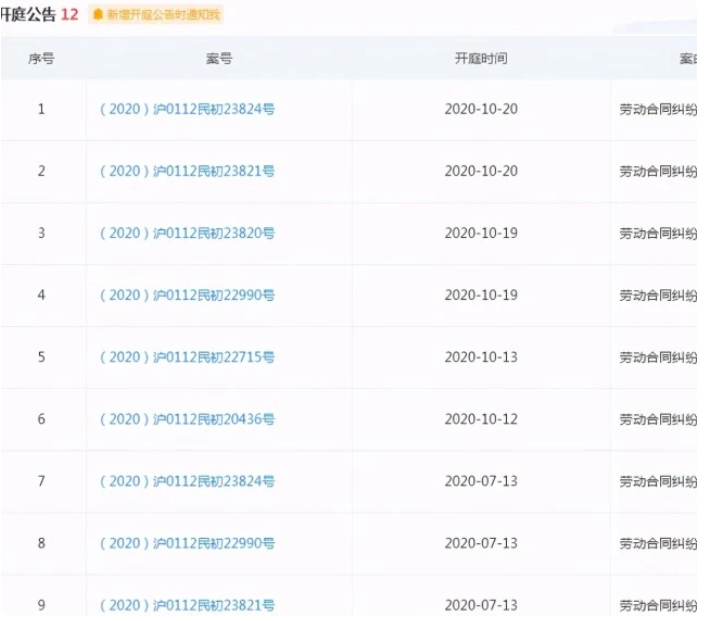Open the case link 沪0112民初22715号
Screen dimensions: 704x621
187,357
